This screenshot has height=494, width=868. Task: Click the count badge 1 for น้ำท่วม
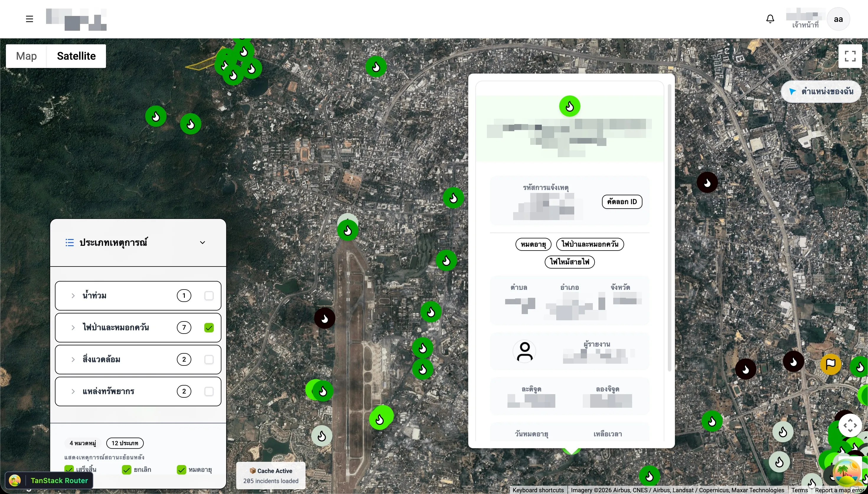click(x=184, y=296)
